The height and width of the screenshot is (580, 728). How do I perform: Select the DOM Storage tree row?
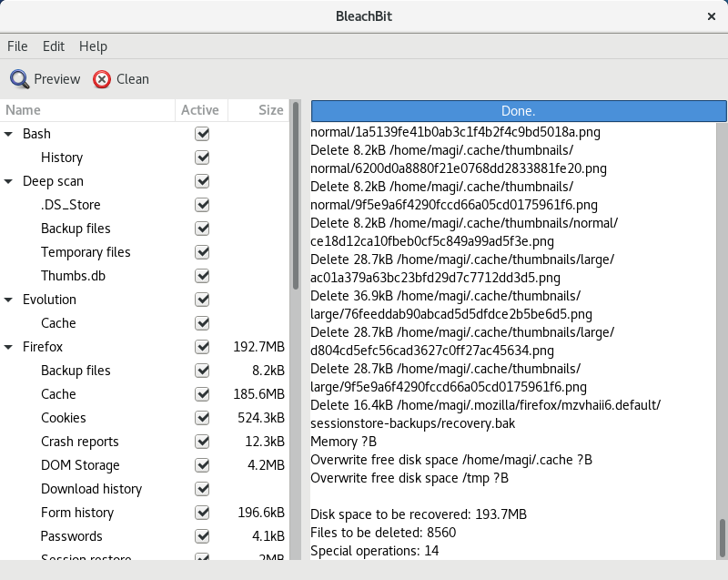[145, 466]
